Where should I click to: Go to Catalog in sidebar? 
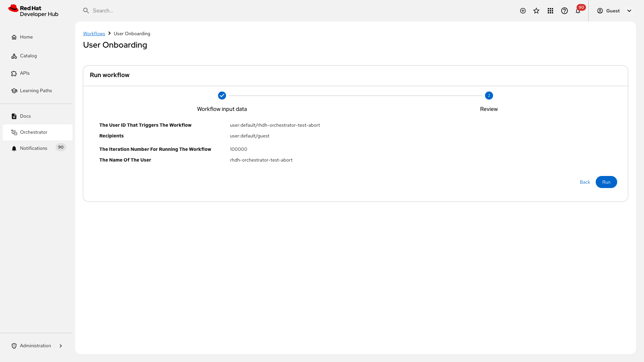(28, 56)
